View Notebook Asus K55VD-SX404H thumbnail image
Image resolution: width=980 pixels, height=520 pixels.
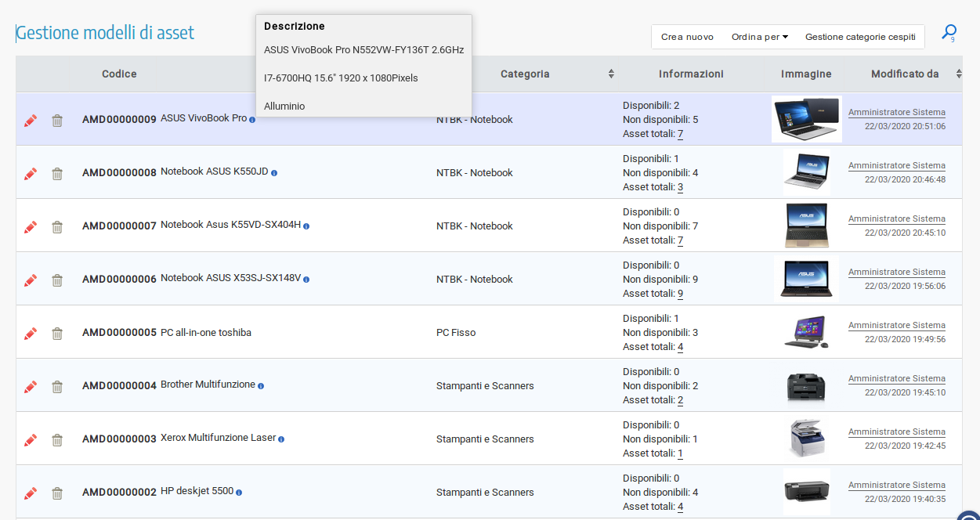coord(806,226)
